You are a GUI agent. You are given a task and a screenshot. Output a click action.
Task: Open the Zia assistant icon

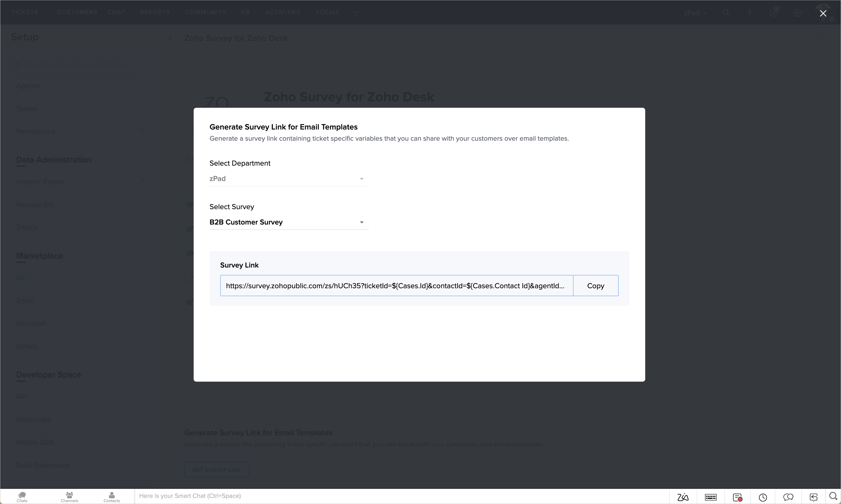[683, 497]
